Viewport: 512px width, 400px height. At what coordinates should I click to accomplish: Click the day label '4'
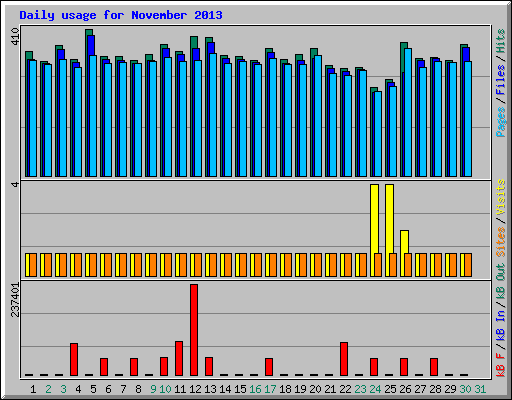(78, 389)
